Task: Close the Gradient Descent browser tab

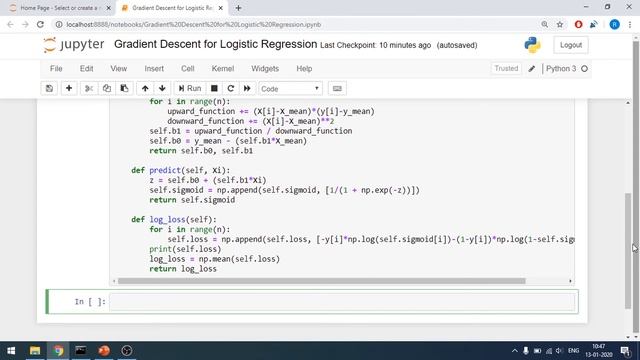Action: tap(220, 8)
